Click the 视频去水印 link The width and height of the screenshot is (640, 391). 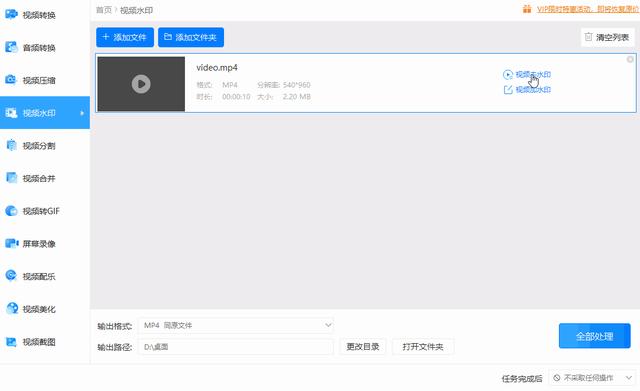[x=533, y=75]
